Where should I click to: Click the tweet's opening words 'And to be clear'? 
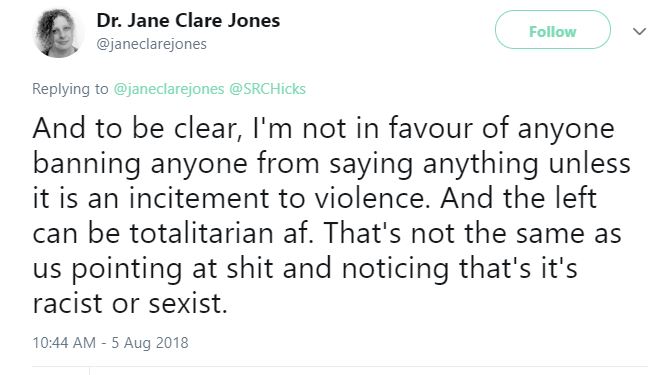pos(135,128)
